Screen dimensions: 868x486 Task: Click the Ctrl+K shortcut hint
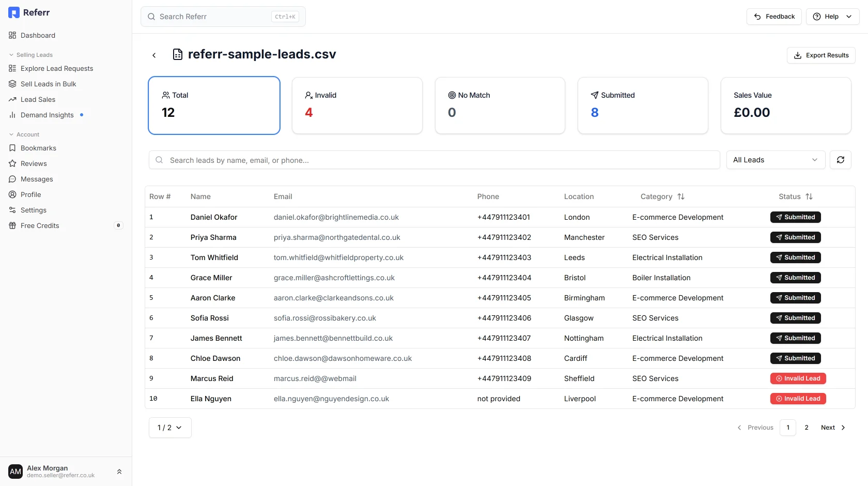click(285, 17)
